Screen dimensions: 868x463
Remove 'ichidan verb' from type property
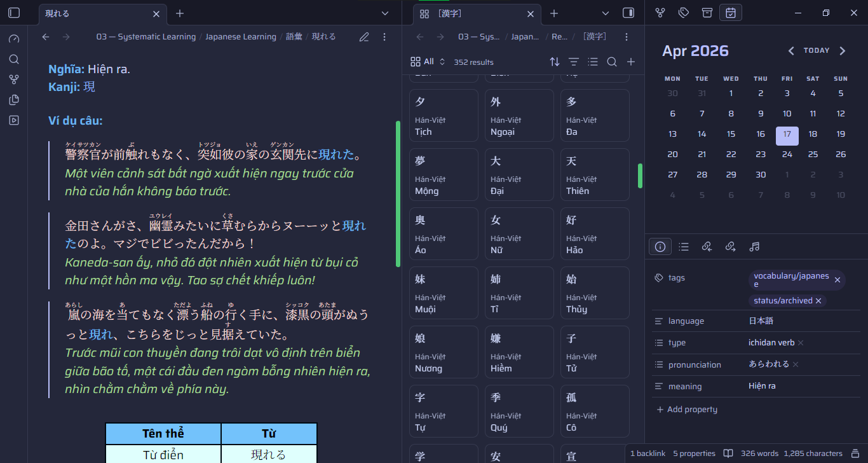(x=801, y=343)
